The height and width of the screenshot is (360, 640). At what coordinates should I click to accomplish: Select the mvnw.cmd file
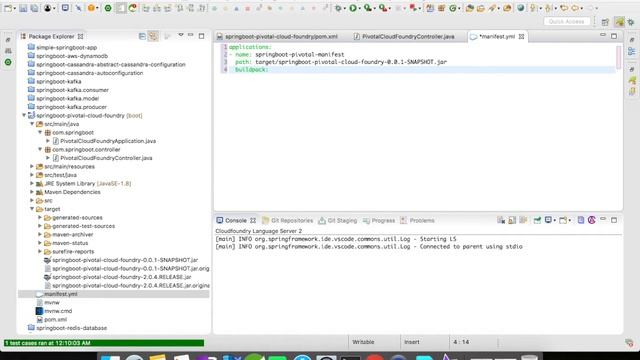point(58,311)
